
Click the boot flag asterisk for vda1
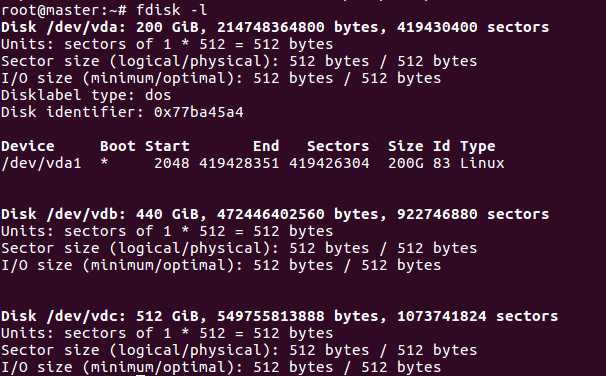point(104,162)
